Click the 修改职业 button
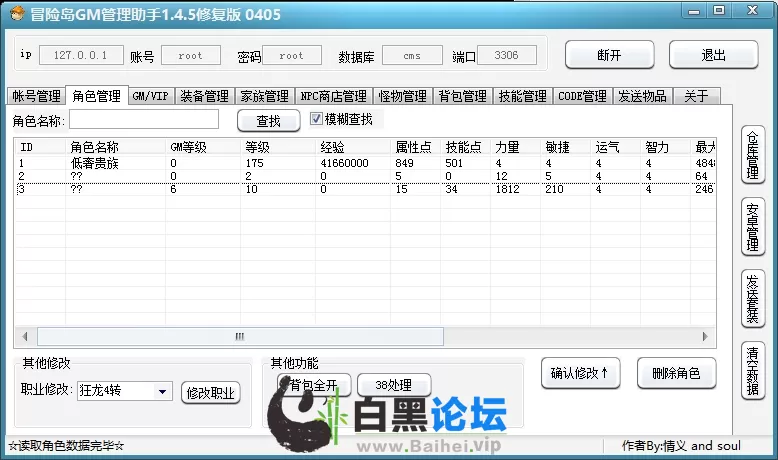This screenshot has height=460, width=778. pyautogui.click(x=211, y=393)
